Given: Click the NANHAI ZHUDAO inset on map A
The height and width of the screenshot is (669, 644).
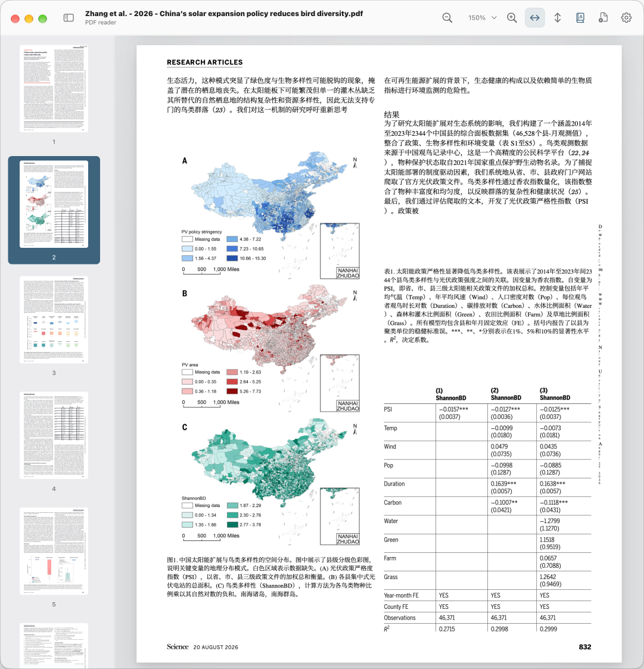Looking at the screenshot, I should (340, 251).
